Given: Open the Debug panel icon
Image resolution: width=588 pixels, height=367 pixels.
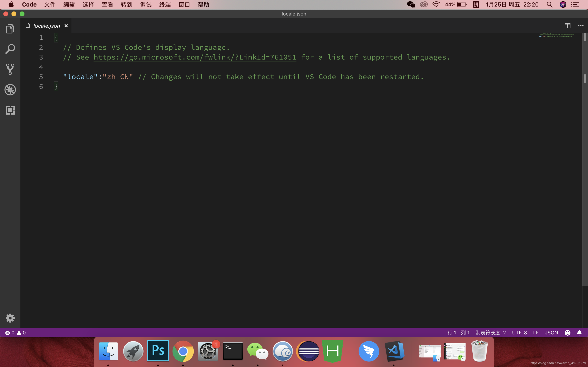Looking at the screenshot, I should (10, 90).
